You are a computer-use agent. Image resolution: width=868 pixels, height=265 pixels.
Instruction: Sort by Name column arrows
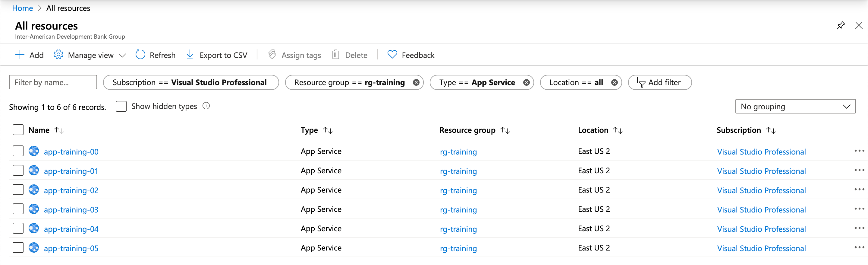(59, 130)
